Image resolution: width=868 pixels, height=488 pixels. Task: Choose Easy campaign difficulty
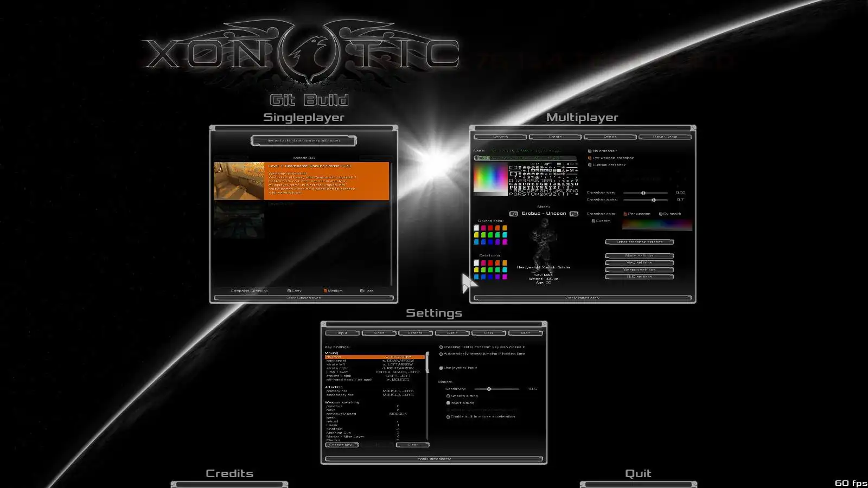289,291
